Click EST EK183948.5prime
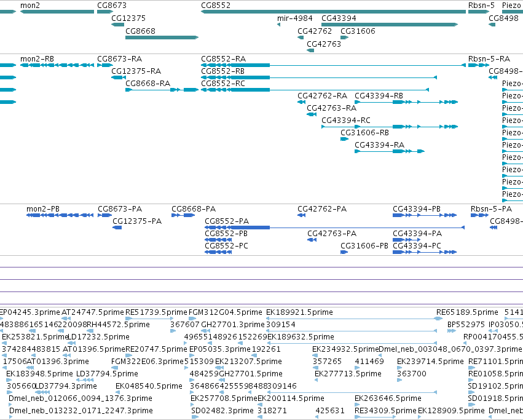Viewport: 523px width, 420px height. 39,374
